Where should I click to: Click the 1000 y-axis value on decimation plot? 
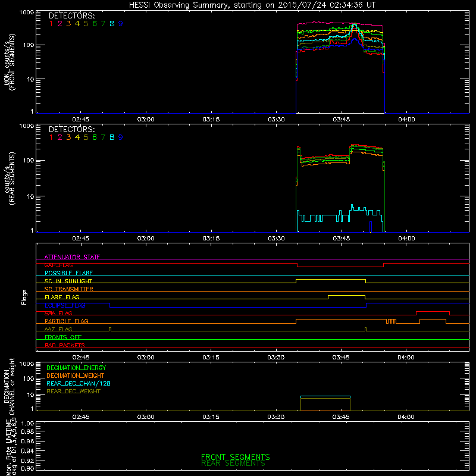coord(27,364)
